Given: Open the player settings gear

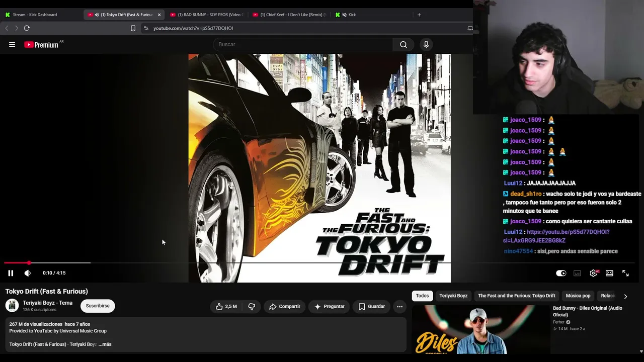Looking at the screenshot, I should point(594,273).
